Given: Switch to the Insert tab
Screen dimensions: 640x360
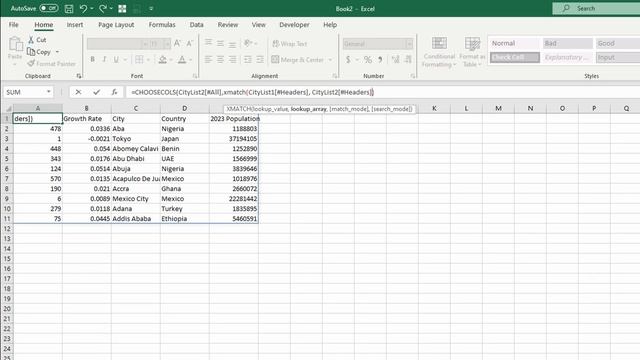Looking at the screenshot, I should pos(75,24).
